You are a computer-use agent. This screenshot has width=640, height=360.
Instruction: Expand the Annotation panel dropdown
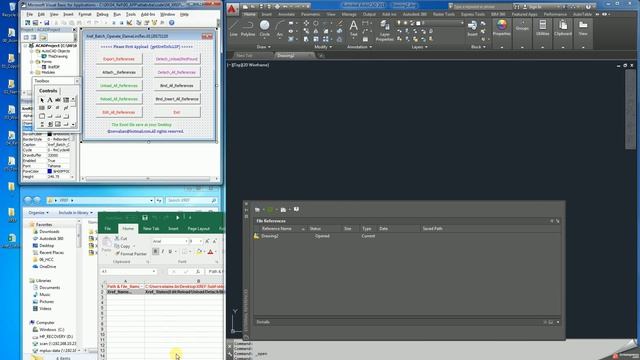(359, 47)
